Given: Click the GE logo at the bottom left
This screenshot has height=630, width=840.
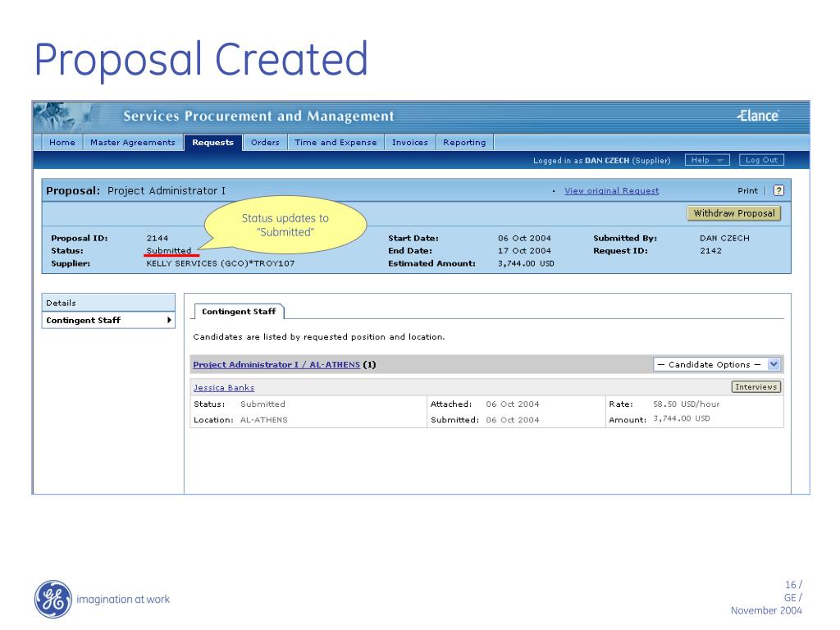Looking at the screenshot, I should point(52,599).
